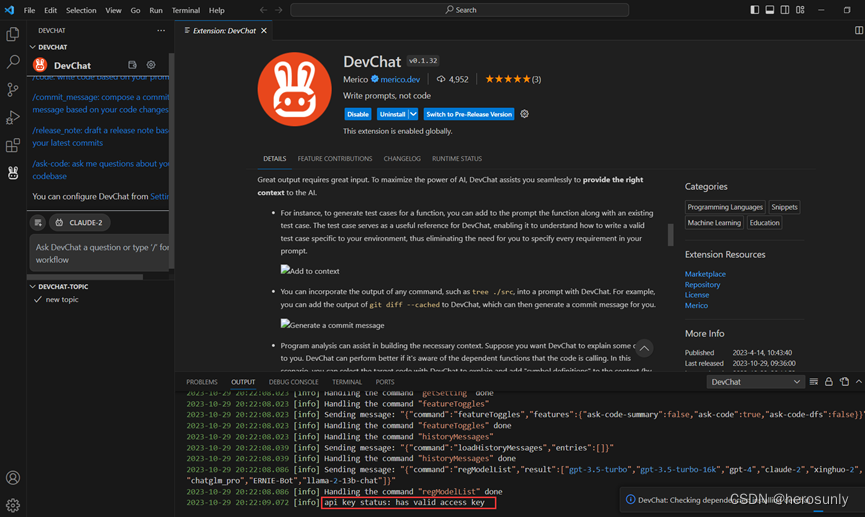
Task: Toggle panel layout icon in title bar
Action: 770,10
